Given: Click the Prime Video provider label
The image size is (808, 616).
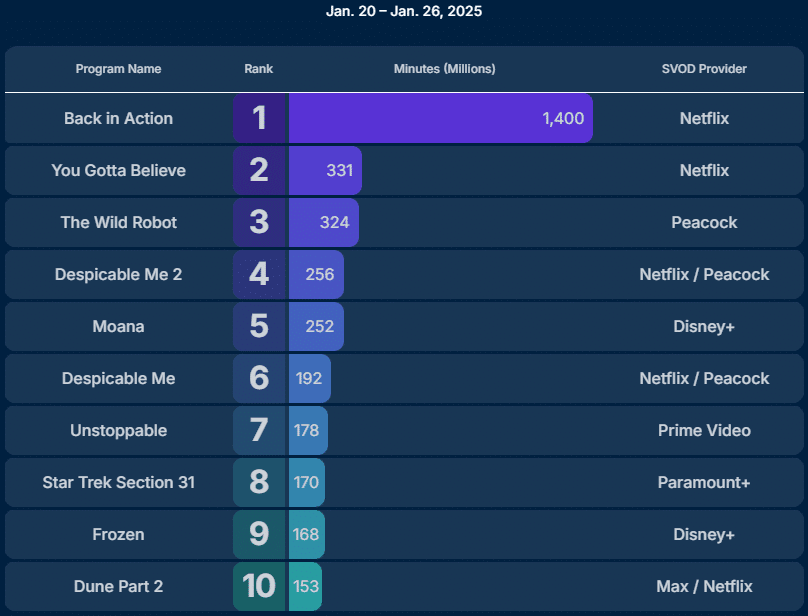Looking at the screenshot, I should pyautogui.click(x=704, y=430).
